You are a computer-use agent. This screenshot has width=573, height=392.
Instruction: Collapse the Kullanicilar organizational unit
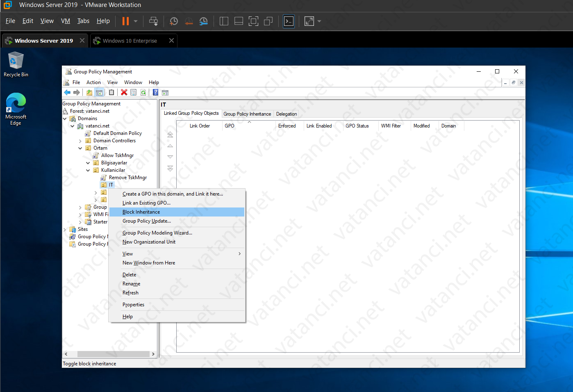(88, 170)
